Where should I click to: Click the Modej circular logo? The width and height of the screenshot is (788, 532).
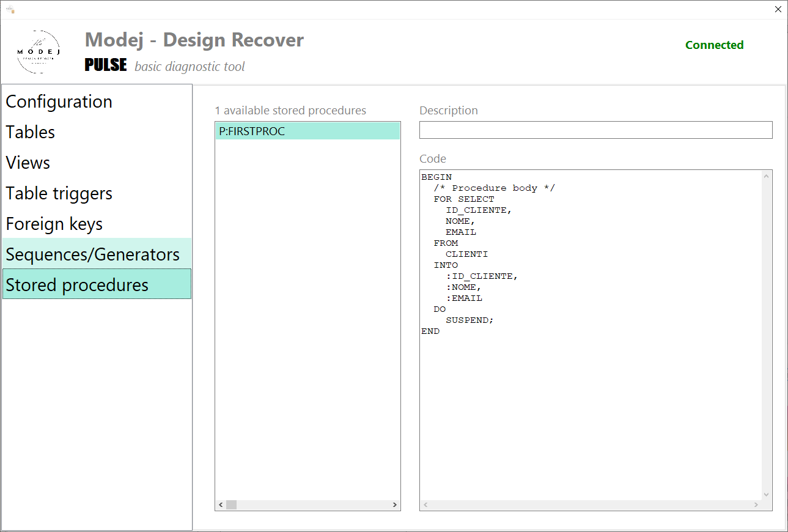point(39,52)
